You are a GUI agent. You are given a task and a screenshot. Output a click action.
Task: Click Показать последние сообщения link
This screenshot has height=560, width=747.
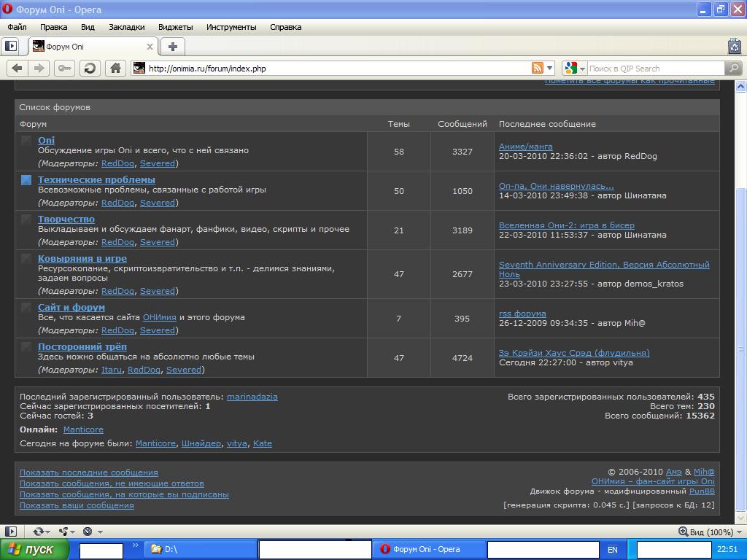pos(88,472)
